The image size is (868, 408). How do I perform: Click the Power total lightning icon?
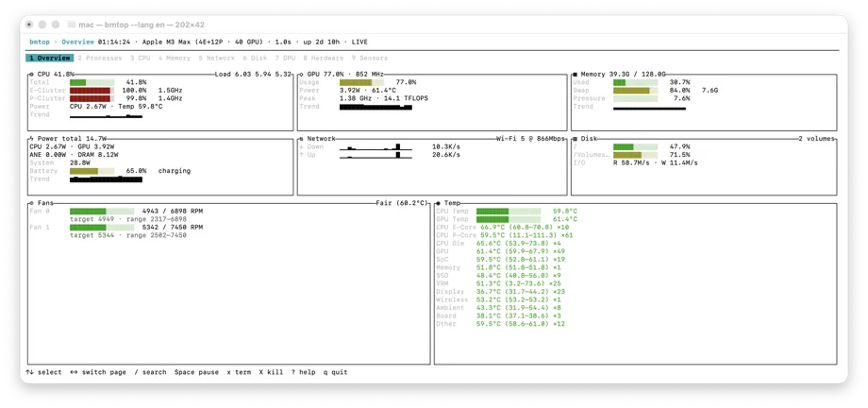point(32,139)
